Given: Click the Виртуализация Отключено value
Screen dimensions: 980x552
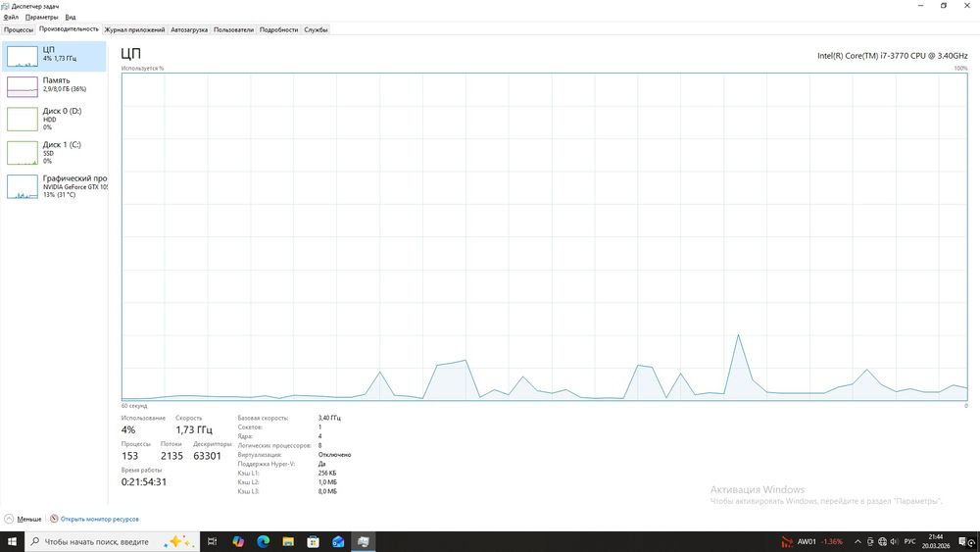Looking at the screenshot, I should [334, 455].
